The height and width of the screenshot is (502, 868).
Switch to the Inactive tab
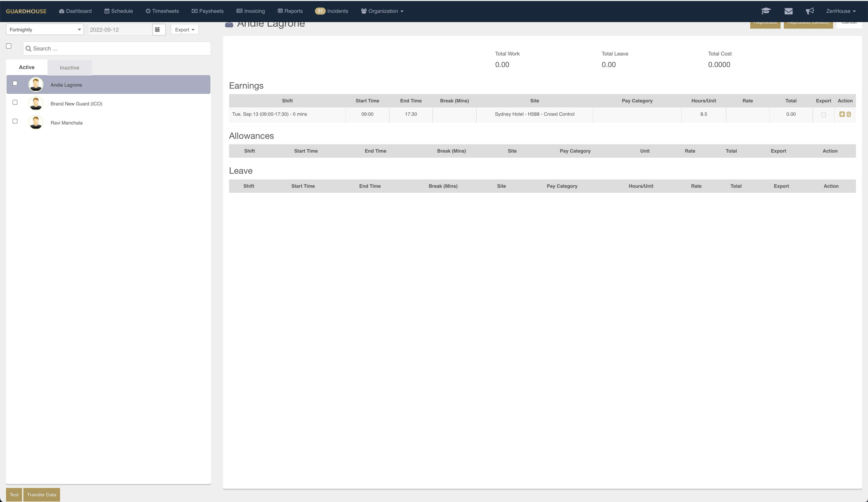(70, 68)
